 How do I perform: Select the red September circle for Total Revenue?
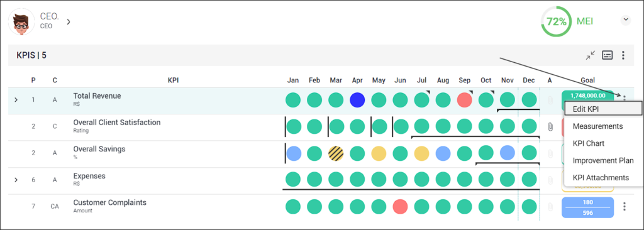(x=465, y=100)
